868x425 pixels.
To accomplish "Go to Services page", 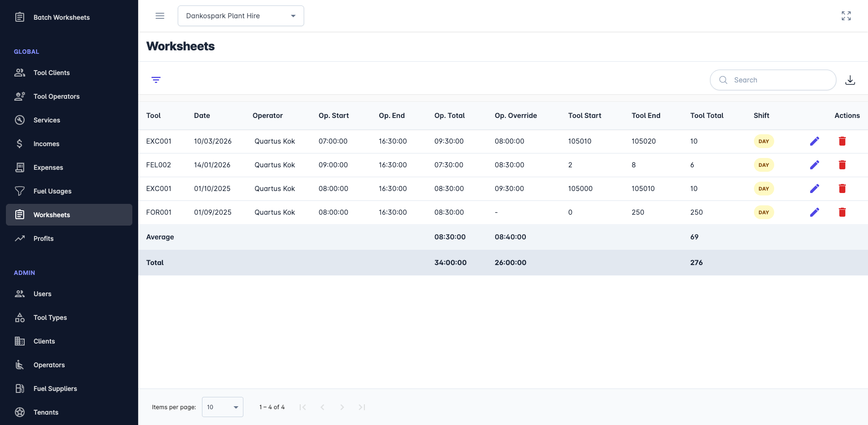I will tap(69, 120).
